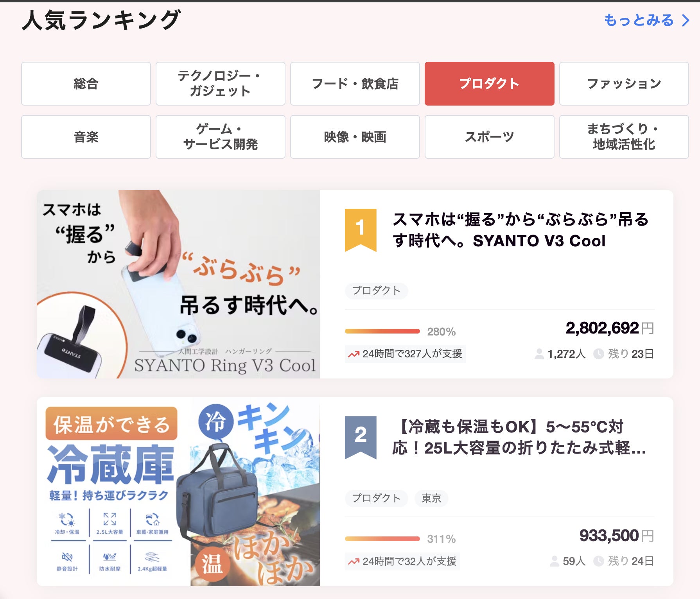Click the clock icon beside 残り23日

(598, 354)
